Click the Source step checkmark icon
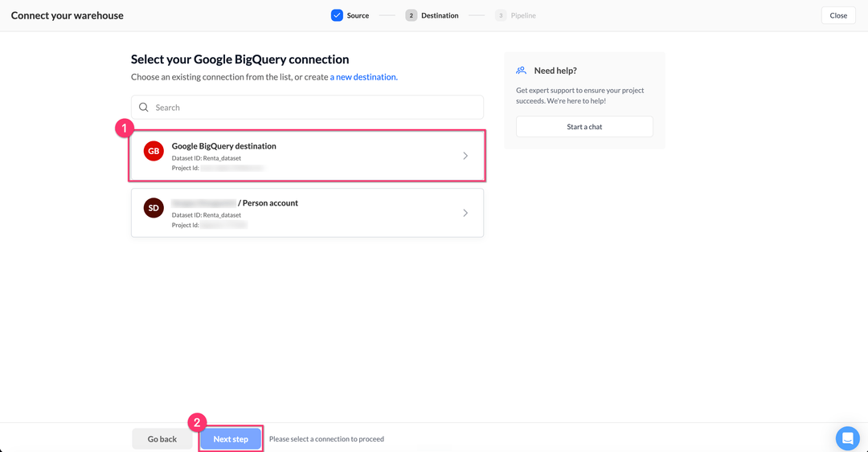Screen dimensions: 868x452 tap(337, 15)
